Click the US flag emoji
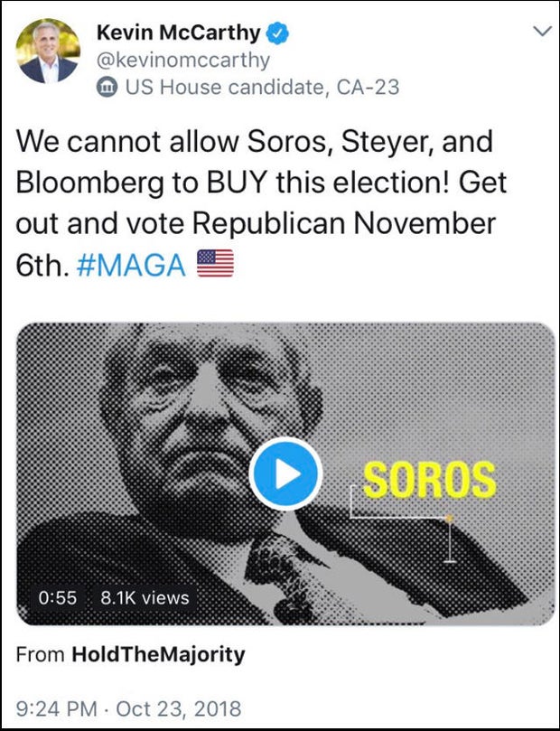 214,264
